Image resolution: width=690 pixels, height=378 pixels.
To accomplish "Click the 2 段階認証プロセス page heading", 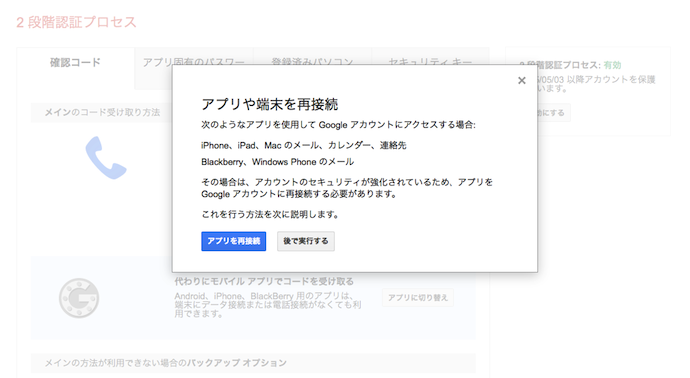I will tap(76, 22).
